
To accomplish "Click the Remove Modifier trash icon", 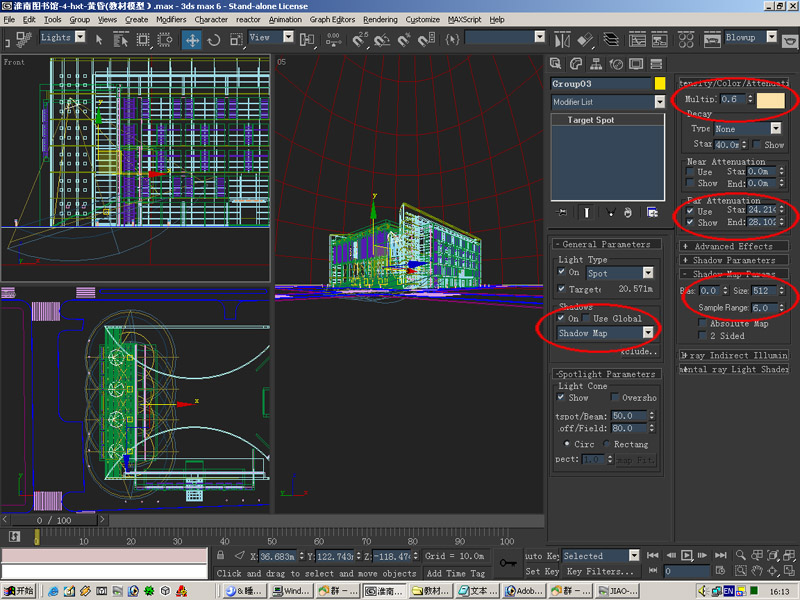I will click(628, 212).
